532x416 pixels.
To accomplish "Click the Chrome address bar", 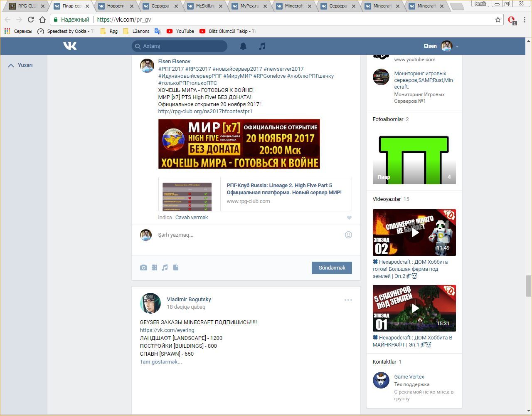I will coord(274,20).
